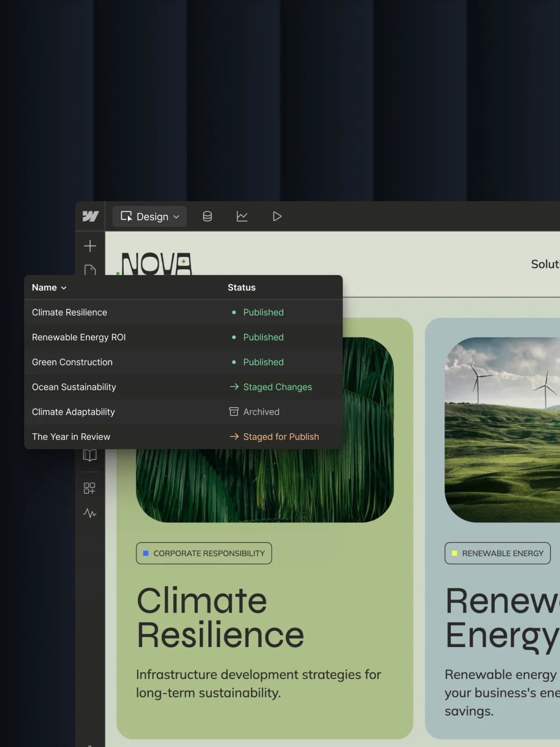Click the blue Corporate Responsibility tag square
This screenshot has height=747, width=560.
146,553
